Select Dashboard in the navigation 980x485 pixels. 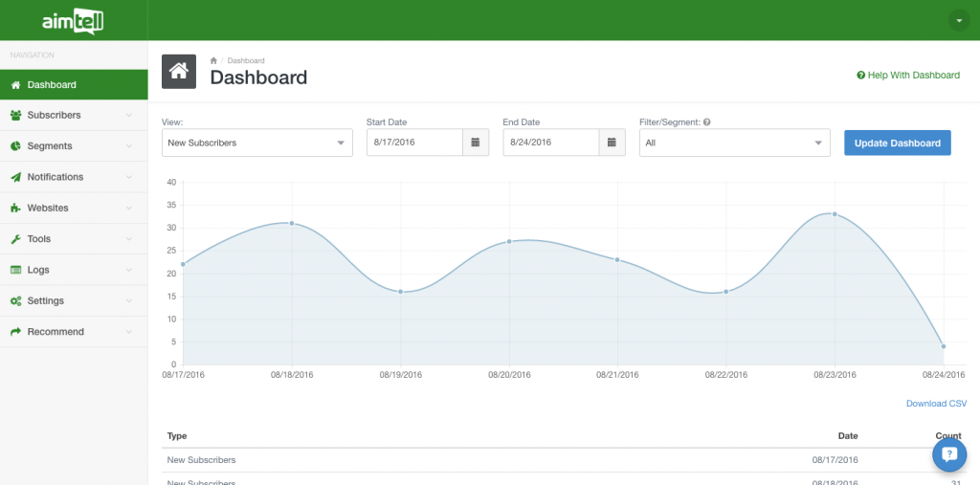[x=74, y=85]
